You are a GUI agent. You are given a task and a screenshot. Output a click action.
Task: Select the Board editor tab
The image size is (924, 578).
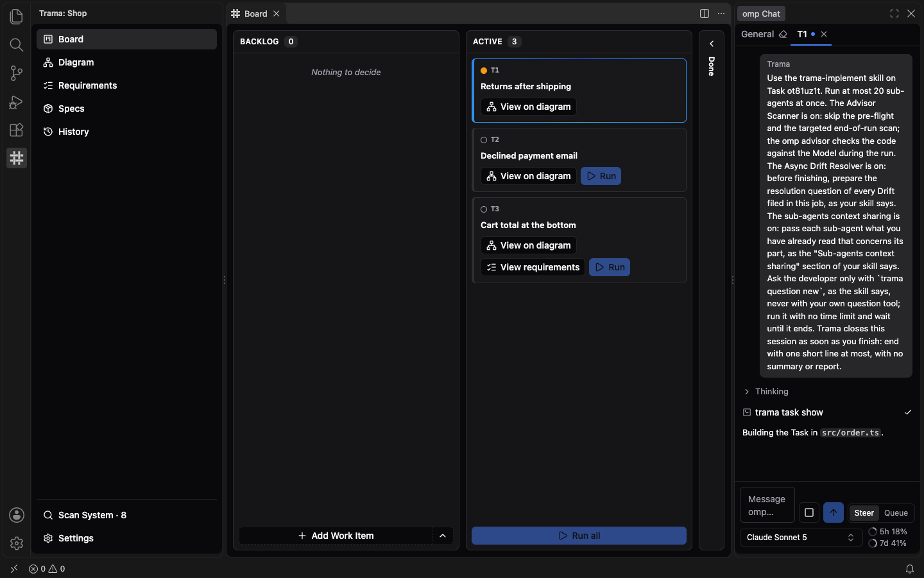255,13
